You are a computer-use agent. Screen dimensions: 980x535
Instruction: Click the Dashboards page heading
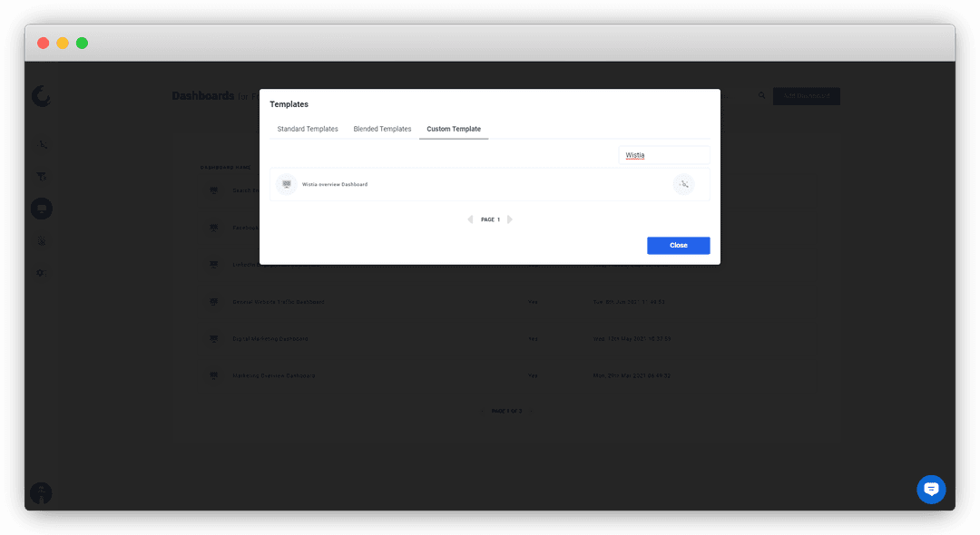(x=203, y=95)
